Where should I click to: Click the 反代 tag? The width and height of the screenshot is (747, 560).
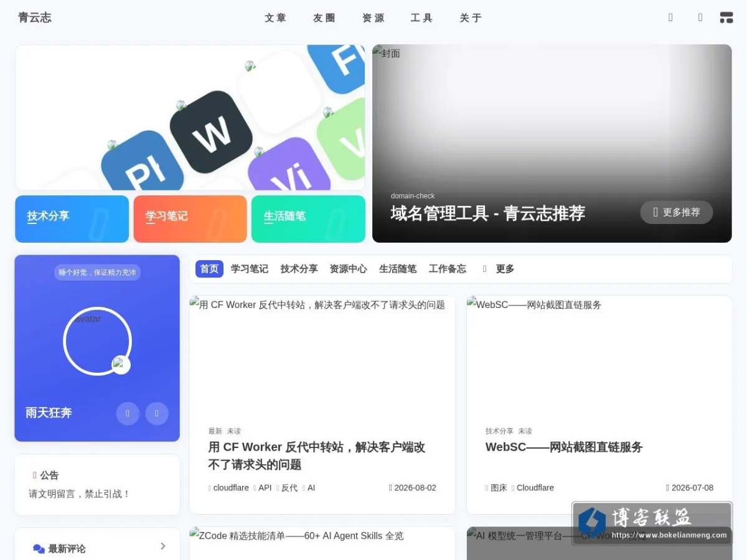pyautogui.click(x=287, y=488)
